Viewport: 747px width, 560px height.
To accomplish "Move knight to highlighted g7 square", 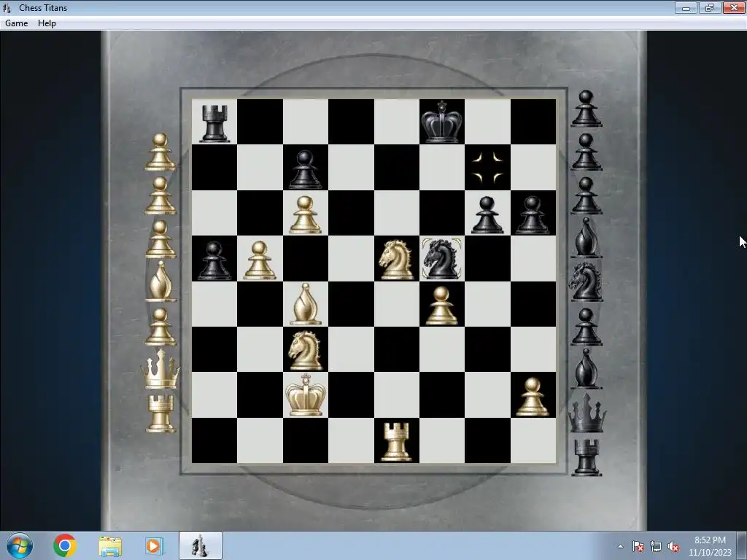I will tap(487, 168).
